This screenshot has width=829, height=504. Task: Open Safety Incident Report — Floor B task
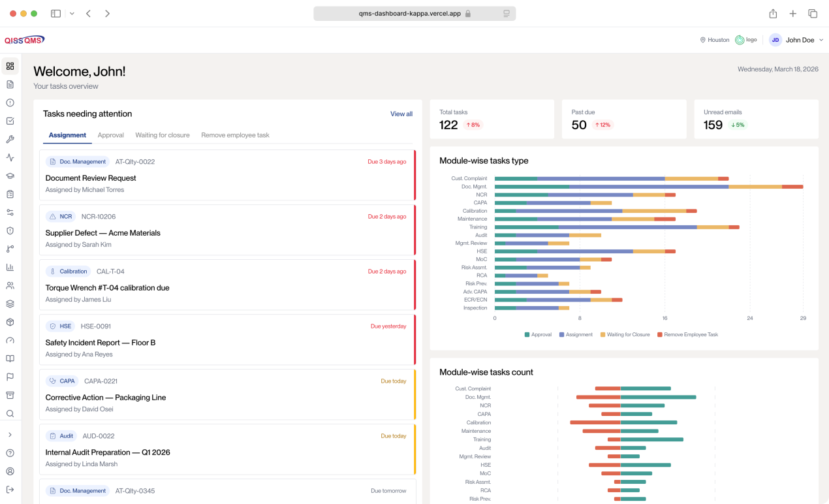coord(227,339)
